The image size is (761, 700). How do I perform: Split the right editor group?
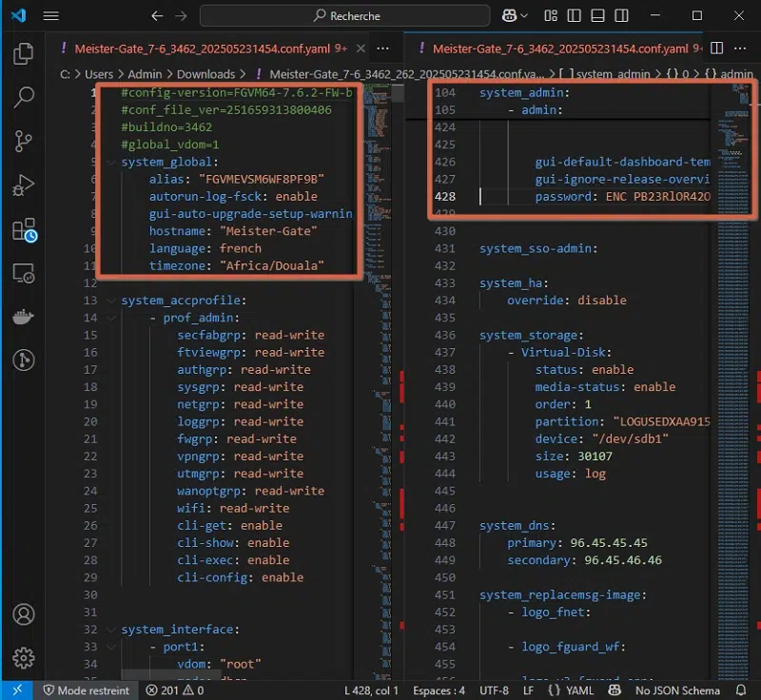click(x=717, y=49)
